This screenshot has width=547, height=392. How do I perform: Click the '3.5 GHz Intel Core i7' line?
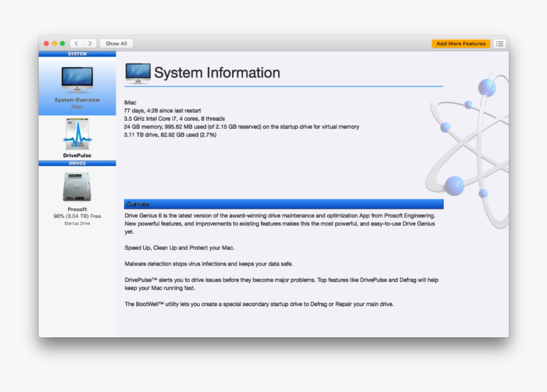coord(174,118)
